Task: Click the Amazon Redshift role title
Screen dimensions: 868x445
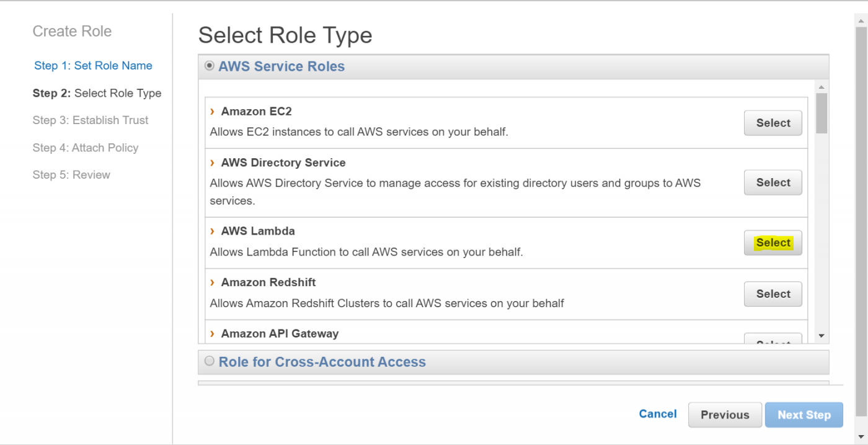Action: pos(268,282)
